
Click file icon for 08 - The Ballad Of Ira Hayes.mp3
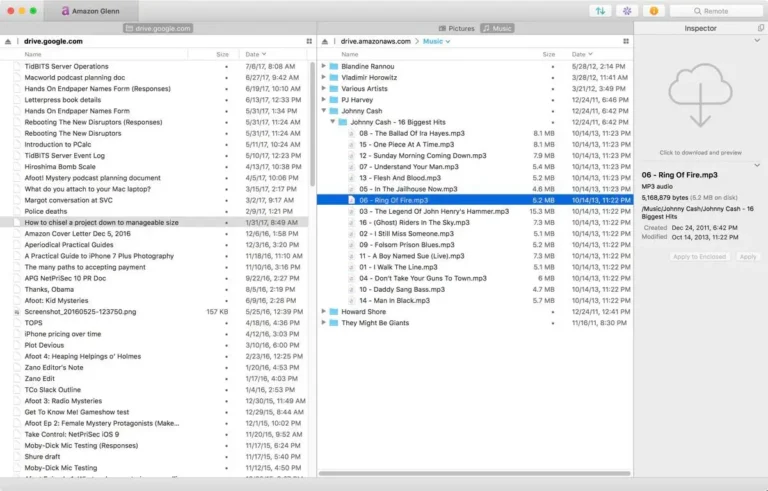click(351, 133)
